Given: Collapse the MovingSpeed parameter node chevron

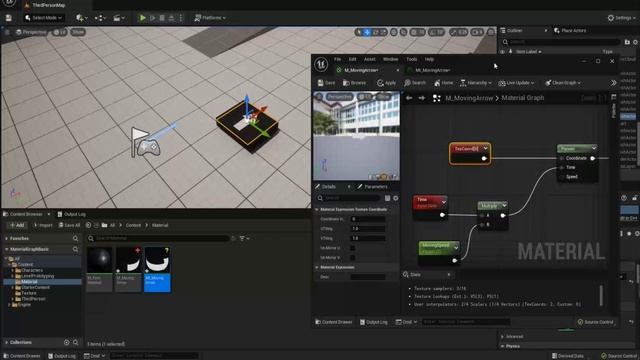Looking at the screenshot, I should [x=456, y=247].
